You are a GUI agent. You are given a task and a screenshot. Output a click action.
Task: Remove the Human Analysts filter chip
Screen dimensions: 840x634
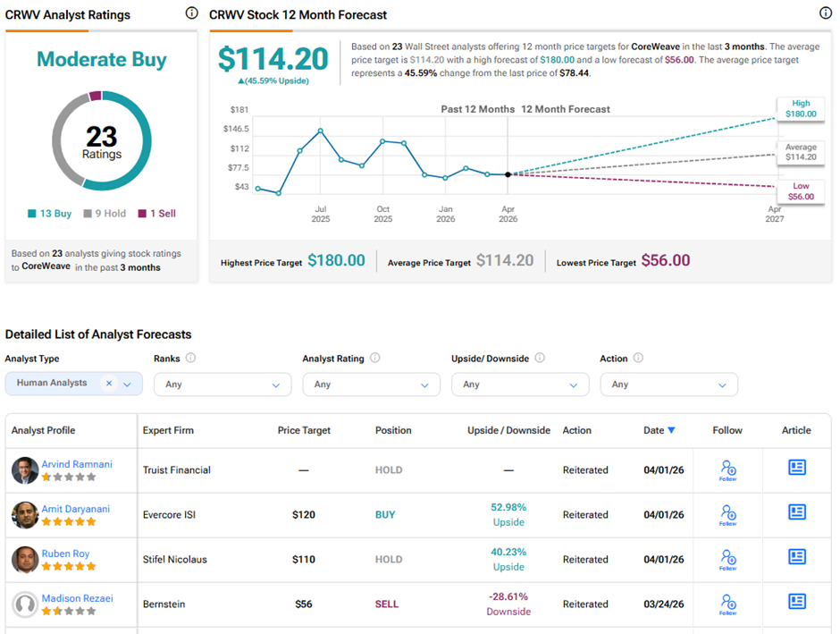coord(109,384)
